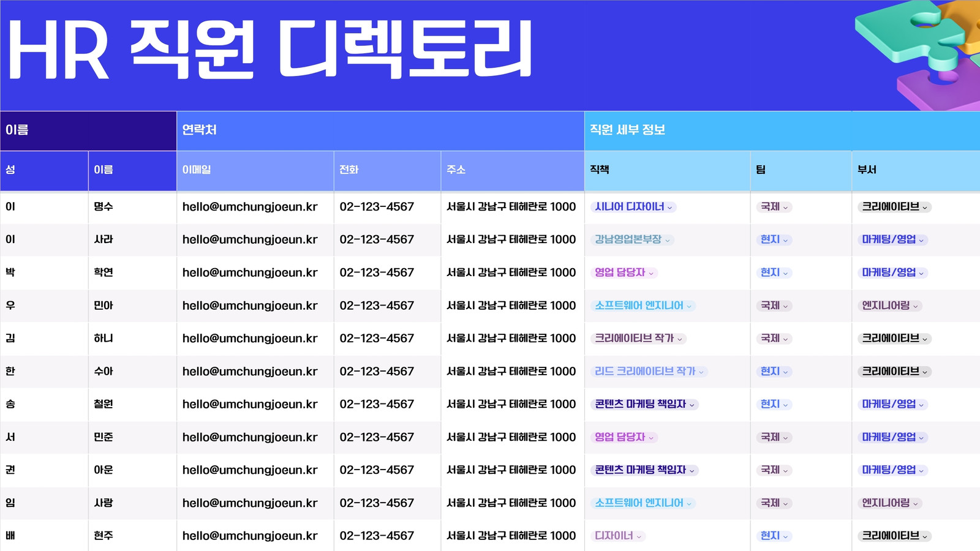
Task: Open 엔지니어링 department dropdown for 우 민아
Action: [x=890, y=305]
